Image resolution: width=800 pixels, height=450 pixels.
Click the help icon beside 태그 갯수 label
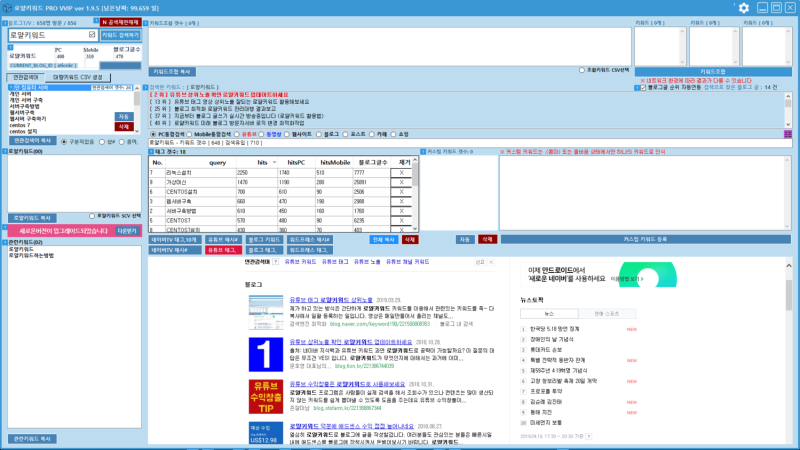point(151,152)
